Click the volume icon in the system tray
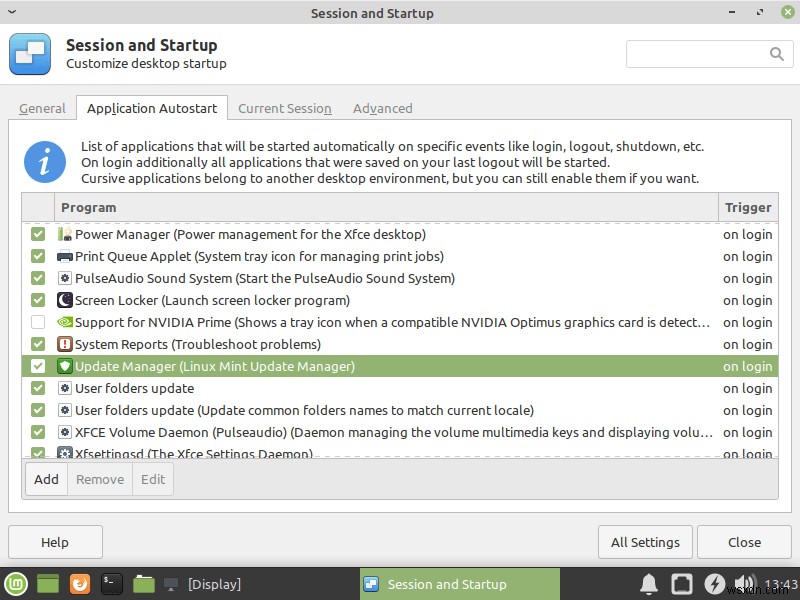The height and width of the screenshot is (600, 800). point(744,583)
